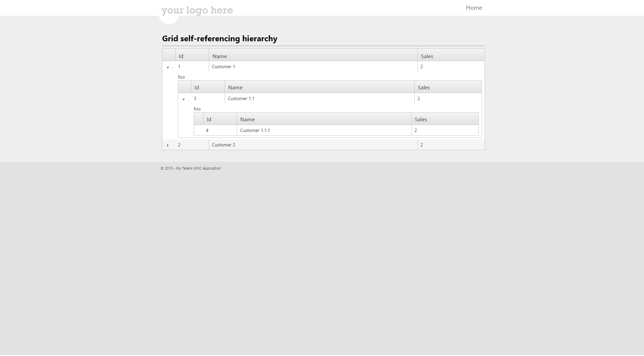Click the 'your logo here' logo
Image resolution: width=644 pixels, height=356 pixels.
click(197, 10)
